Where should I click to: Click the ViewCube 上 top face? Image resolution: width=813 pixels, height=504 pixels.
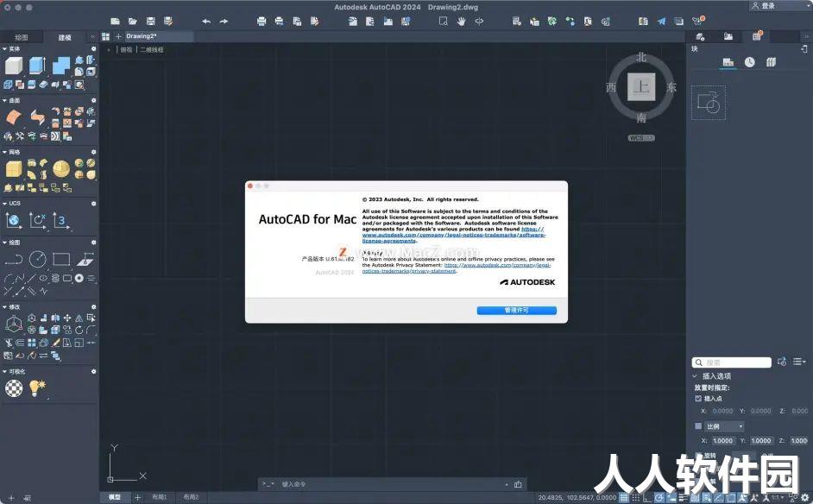[641, 86]
